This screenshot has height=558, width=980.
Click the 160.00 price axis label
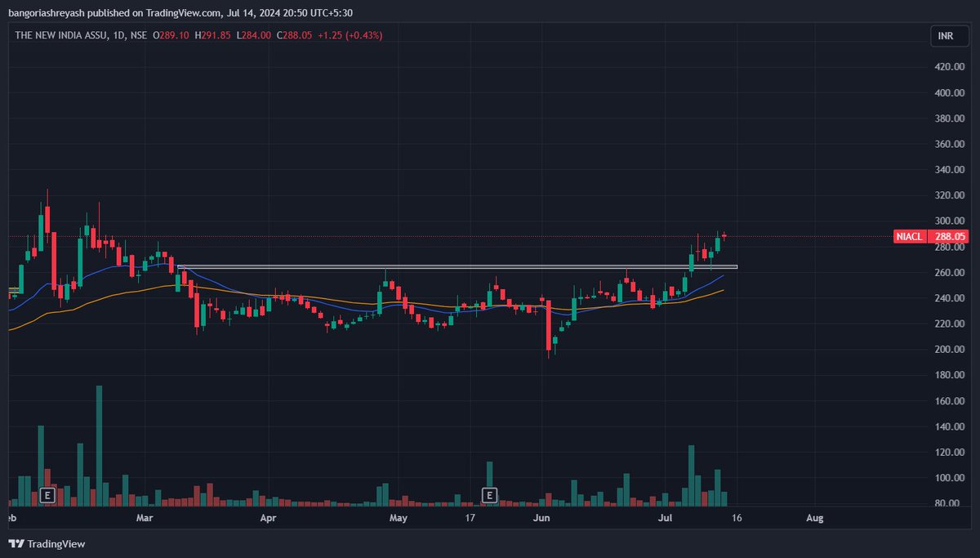pos(951,401)
